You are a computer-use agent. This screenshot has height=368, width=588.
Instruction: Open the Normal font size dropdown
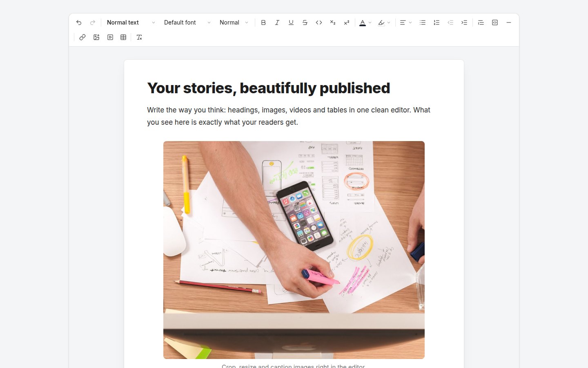[x=234, y=22]
